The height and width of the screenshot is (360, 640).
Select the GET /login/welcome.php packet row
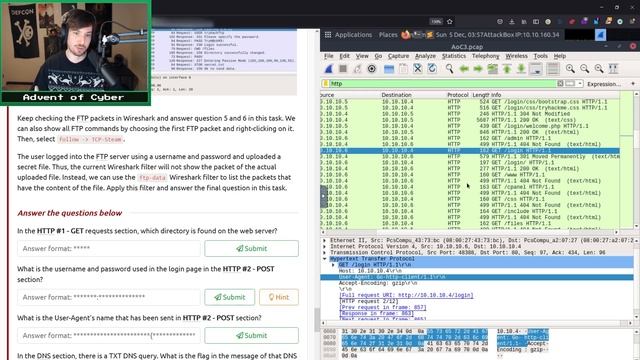(470, 126)
